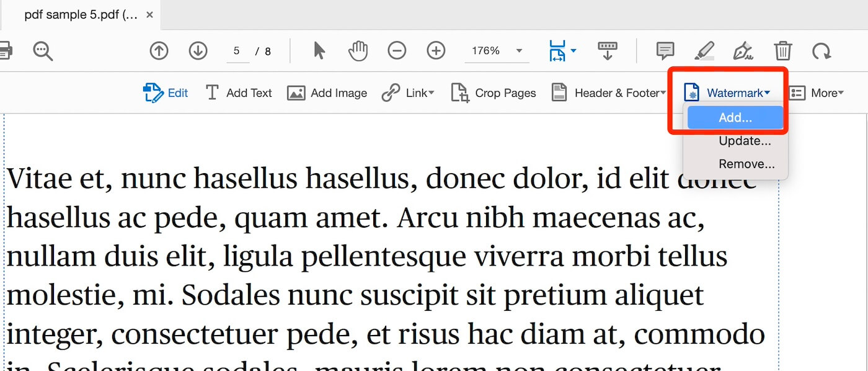Activate the hand pan tool

358,51
